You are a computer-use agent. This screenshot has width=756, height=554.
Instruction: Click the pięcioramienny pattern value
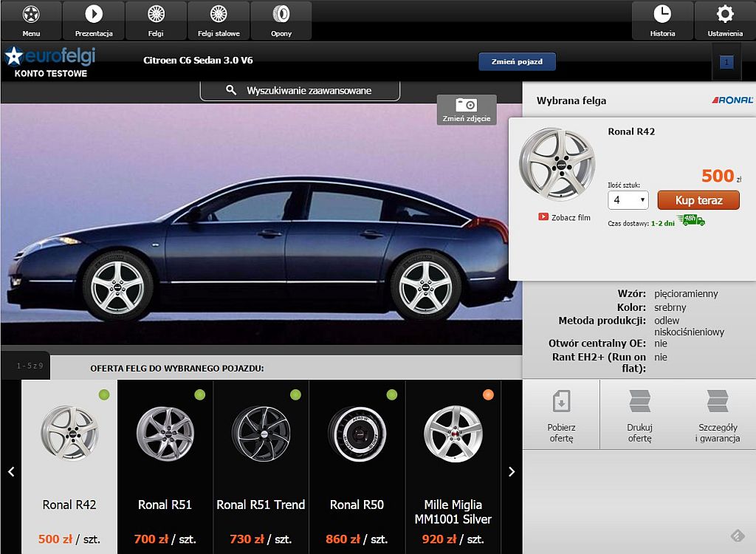[x=686, y=294]
